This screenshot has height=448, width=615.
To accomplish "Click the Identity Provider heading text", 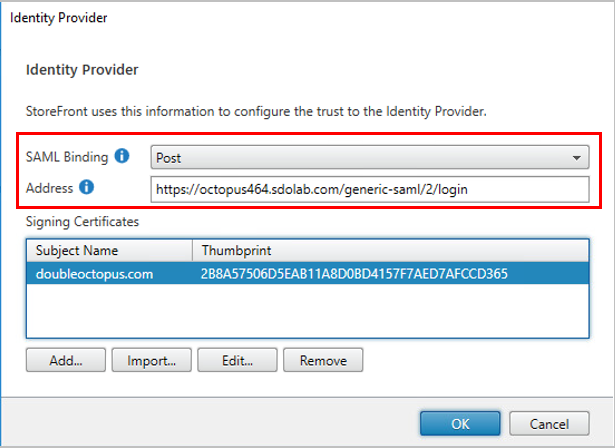I will click(82, 70).
